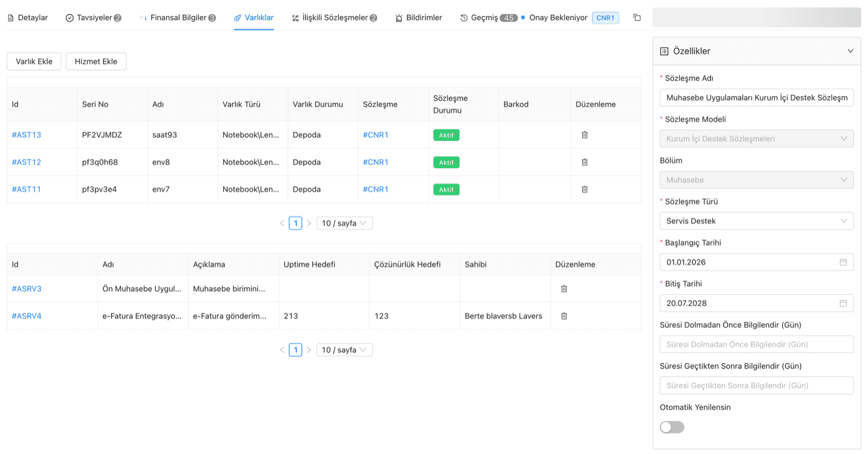Image resolution: width=868 pixels, height=454 pixels.
Task: Open calendar icon in Bitiş Tarihi field
Action: tap(843, 303)
